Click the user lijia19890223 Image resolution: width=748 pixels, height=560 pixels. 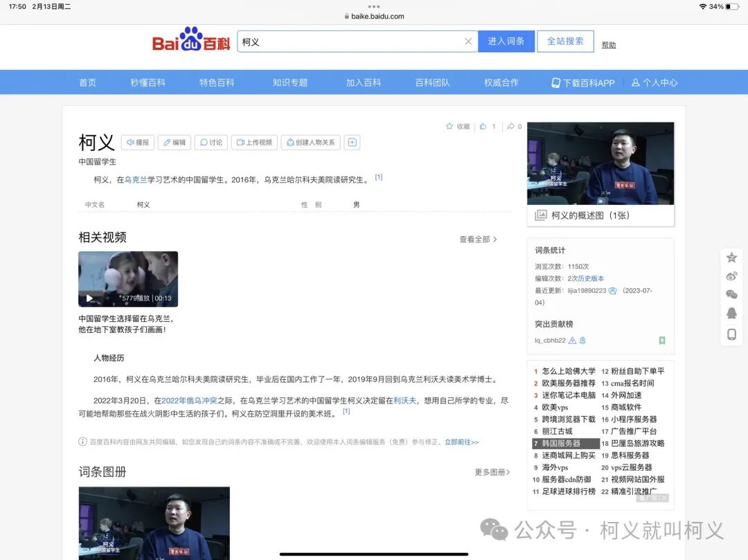point(587,290)
